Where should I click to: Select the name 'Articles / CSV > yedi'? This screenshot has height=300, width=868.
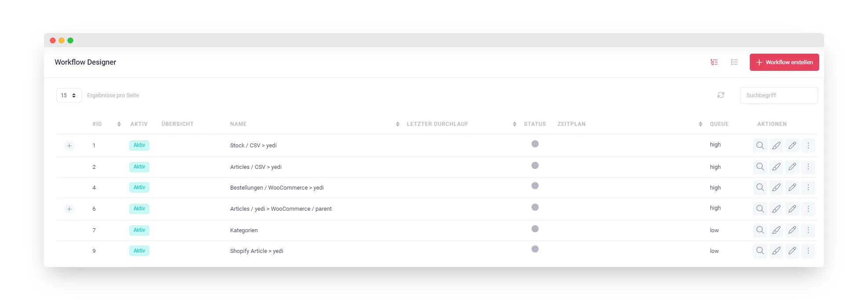(x=256, y=167)
